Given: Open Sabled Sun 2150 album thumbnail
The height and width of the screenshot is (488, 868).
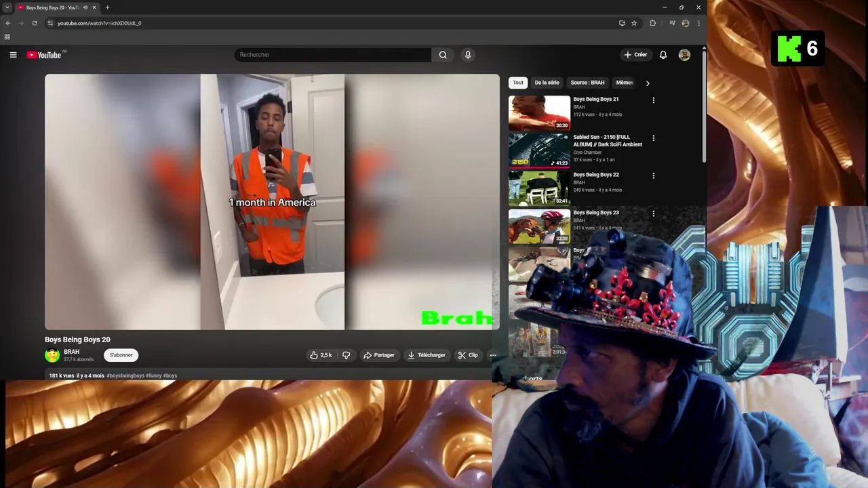Looking at the screenshot, I should pos(539,150).
